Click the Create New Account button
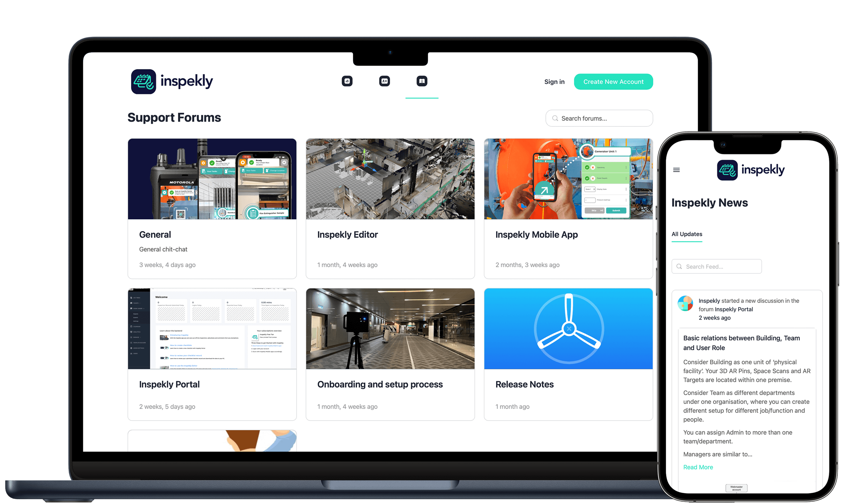This screenshot has width=866, height=504. click(x=613, y=81)
